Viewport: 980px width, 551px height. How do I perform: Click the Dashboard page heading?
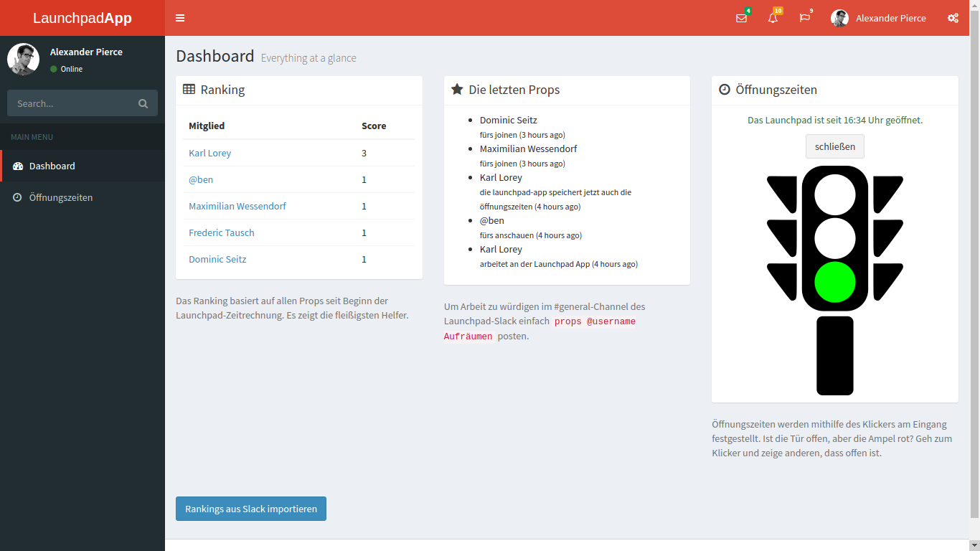[x=215, y=56]
